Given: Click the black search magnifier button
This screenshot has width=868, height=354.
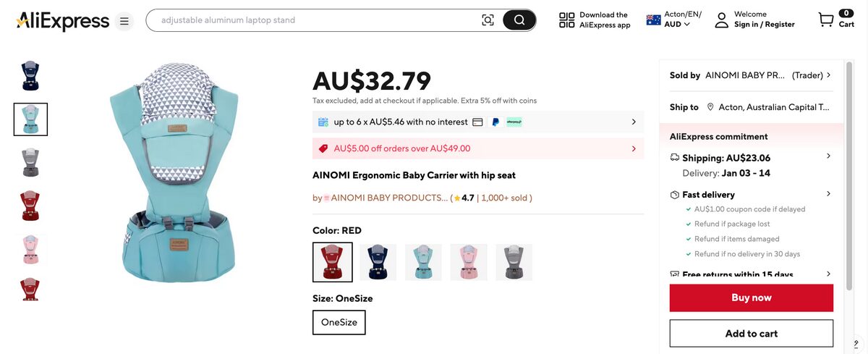Looking at the screenshot, I should click(x=519, y=20).
